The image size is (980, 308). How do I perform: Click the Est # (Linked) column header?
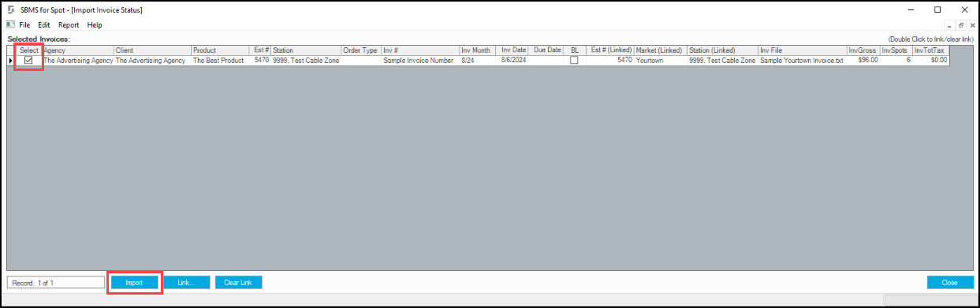(610, 50)
